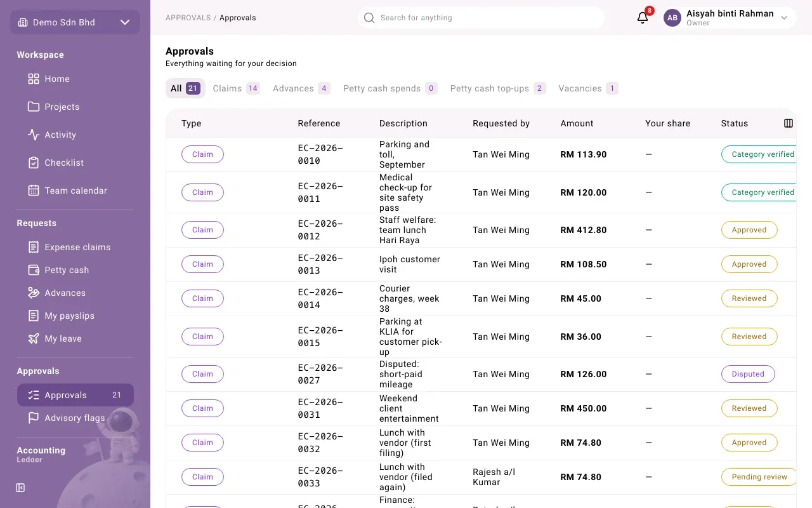812x508 pixels.
Task: Click the APPROVALS breadcrumb link
Action: pyautogui.click(x=188, y=18)
